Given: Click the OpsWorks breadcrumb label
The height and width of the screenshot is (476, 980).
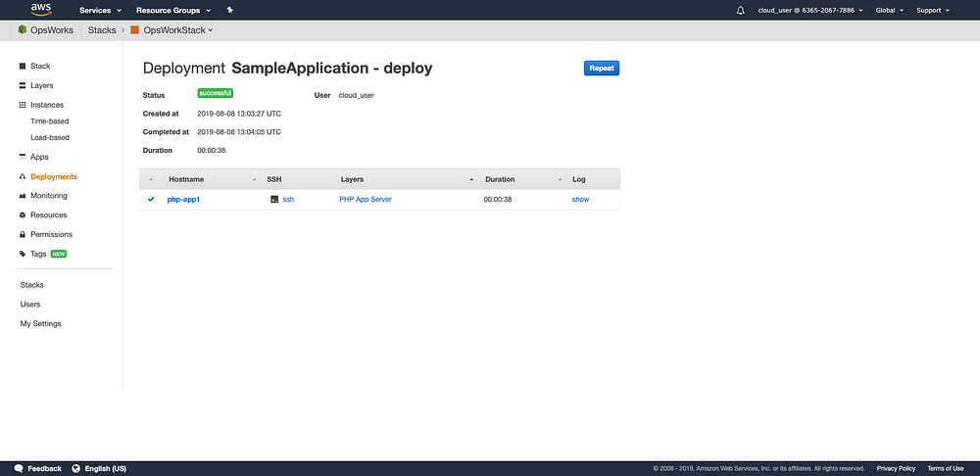Looking at the screenshot, I should point(51,30).
